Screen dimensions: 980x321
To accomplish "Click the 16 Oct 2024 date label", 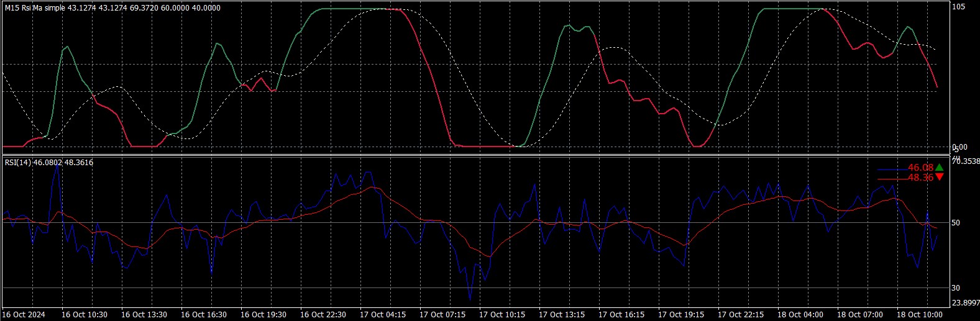I will tap(25, 315).
